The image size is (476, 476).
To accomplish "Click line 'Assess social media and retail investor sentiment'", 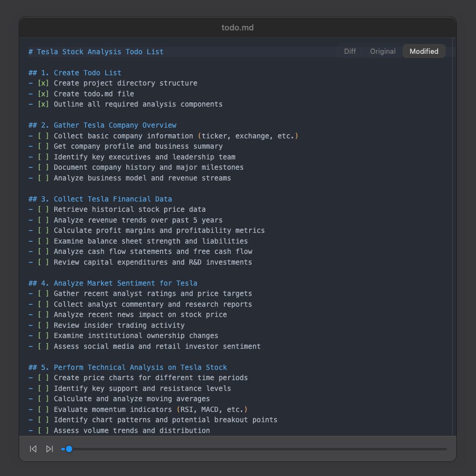I will click(144, 346).
